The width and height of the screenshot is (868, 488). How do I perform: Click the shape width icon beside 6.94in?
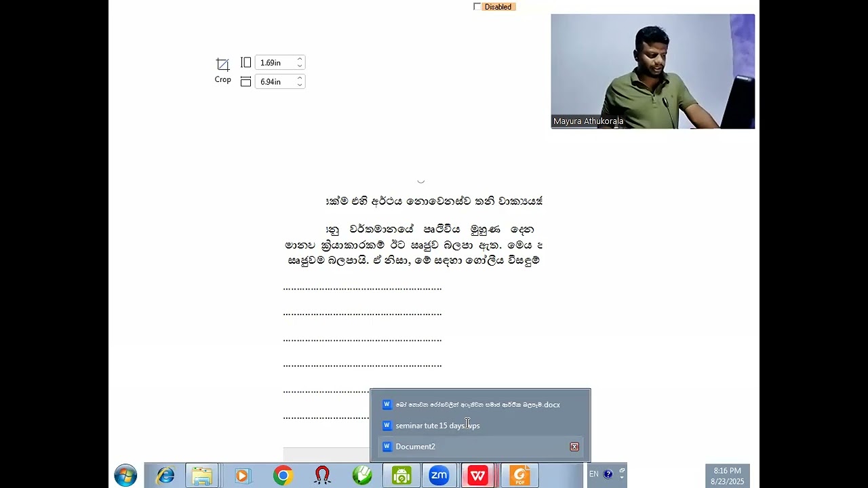coord(246,81)
